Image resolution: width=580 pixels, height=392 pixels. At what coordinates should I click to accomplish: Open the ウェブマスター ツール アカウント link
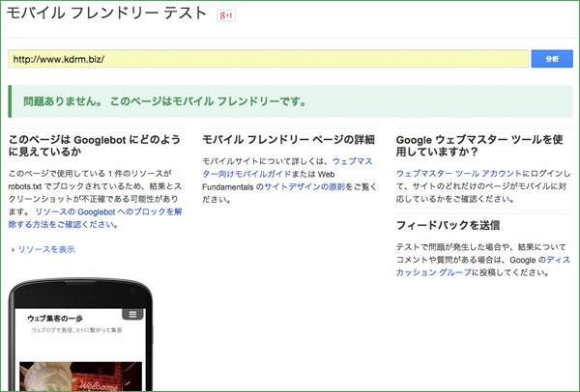(x=458, y=173)
